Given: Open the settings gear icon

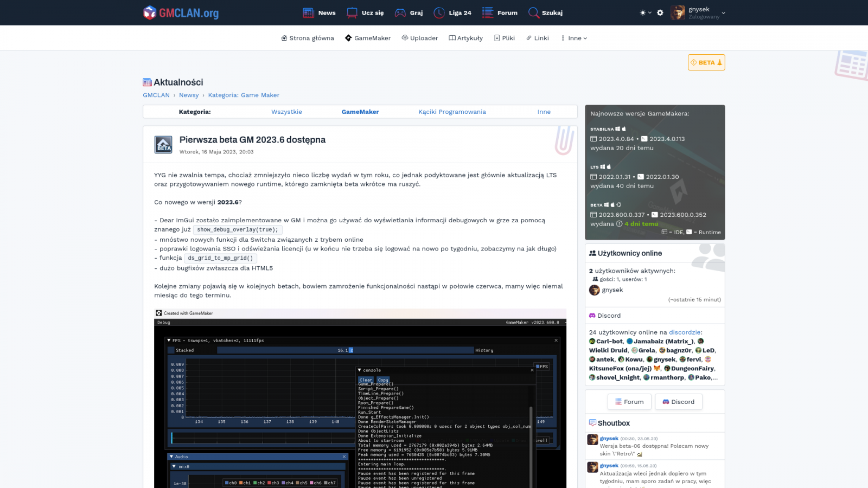Looking at the screenshot, I should [660, 12].
